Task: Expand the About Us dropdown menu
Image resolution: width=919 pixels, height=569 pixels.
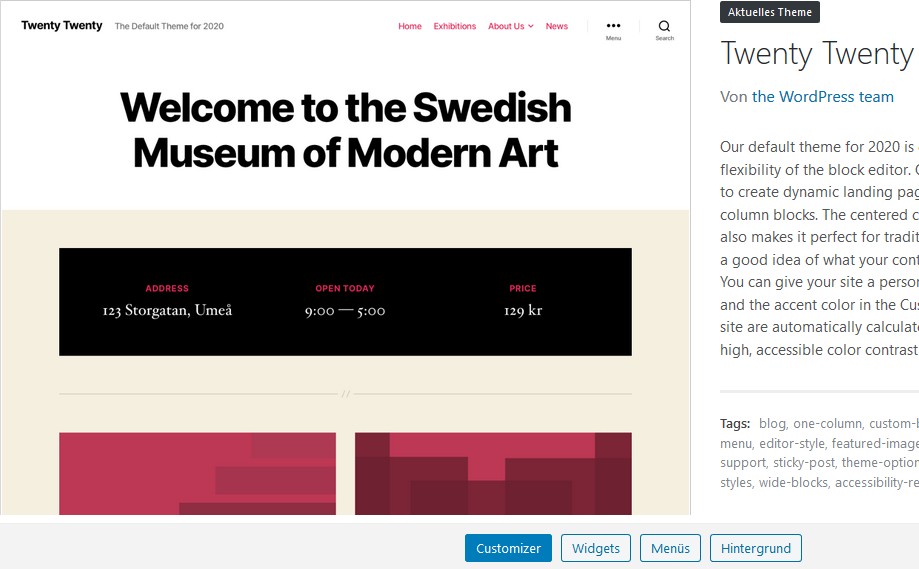Action: (510, 26)
